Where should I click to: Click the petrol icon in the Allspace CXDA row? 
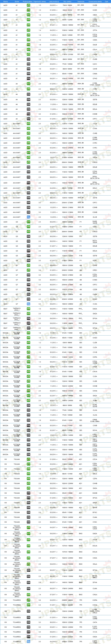tap(29, 558)
